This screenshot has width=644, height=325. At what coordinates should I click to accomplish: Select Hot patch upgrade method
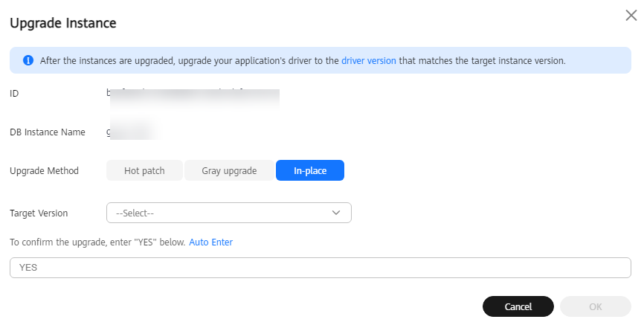[144, 170]
